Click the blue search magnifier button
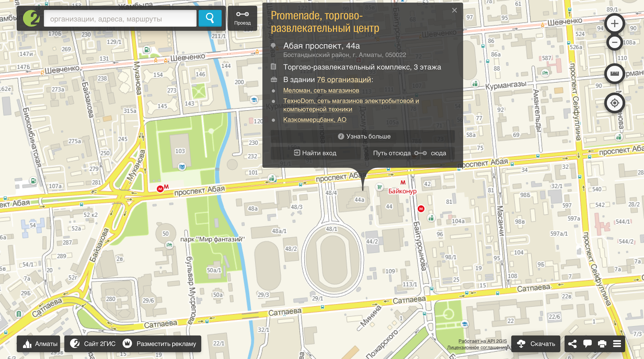The image size is (644, 359). (x=210, y=18)
